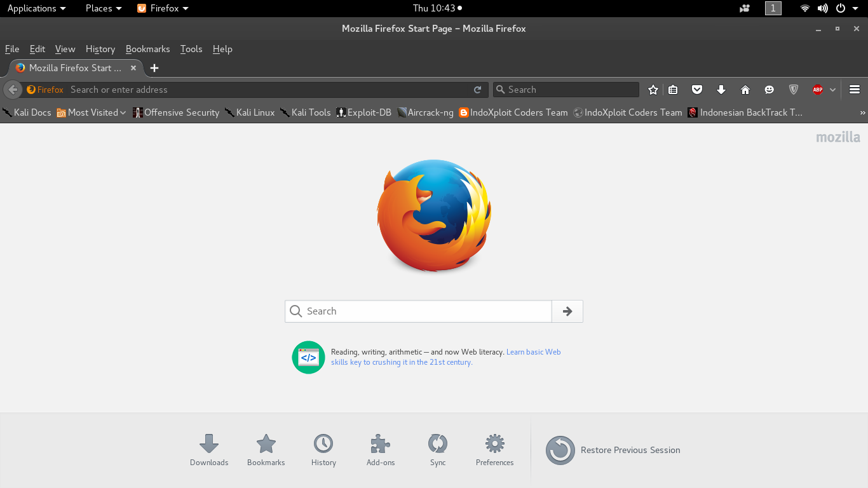Screen dimensions: 868x488
Task: Click the power icon in top panel
Action: [841, 8]
